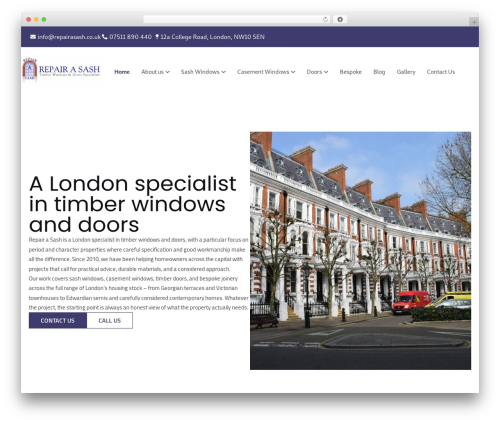Click the browser address bar

point(237,20)
